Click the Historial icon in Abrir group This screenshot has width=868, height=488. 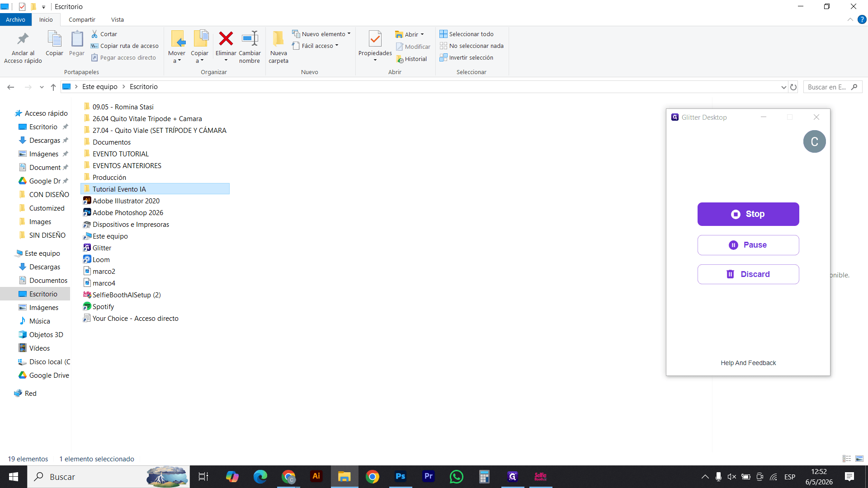click(400, 59)
